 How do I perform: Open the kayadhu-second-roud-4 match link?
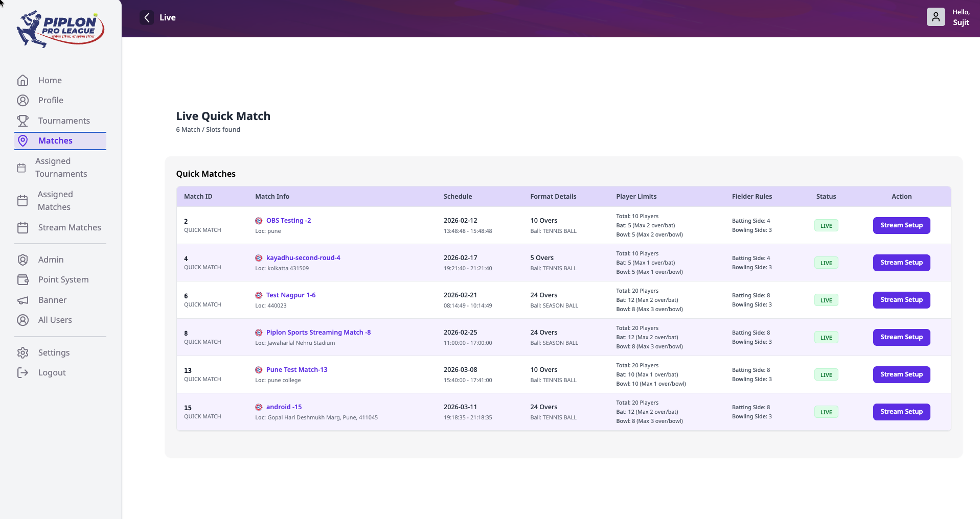pos(303,258)
